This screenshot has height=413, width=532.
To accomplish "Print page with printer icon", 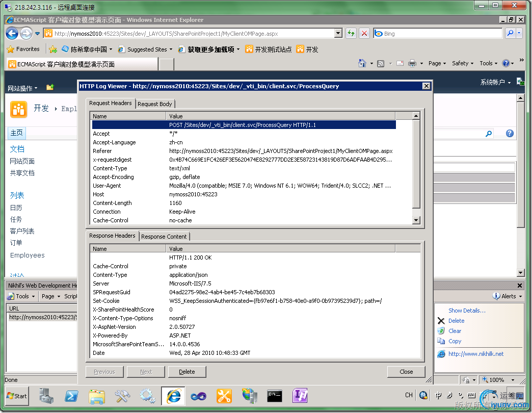I will tap(412, 63).
